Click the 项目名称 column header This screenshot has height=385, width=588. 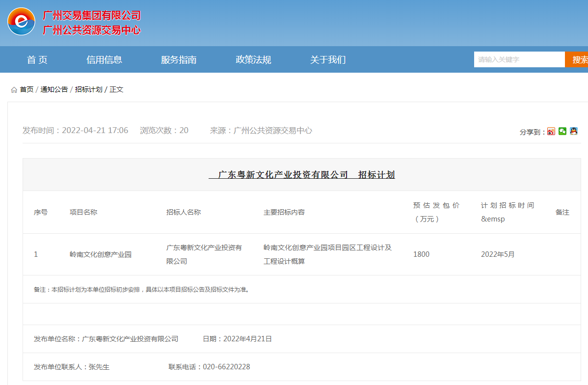[x=83, y=212]
